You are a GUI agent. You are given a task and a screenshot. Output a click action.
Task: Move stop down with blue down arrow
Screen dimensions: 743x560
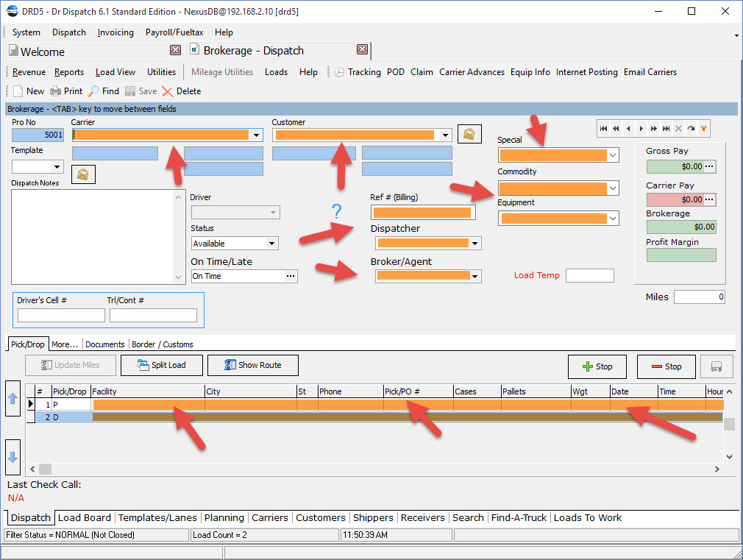point(13,457)
